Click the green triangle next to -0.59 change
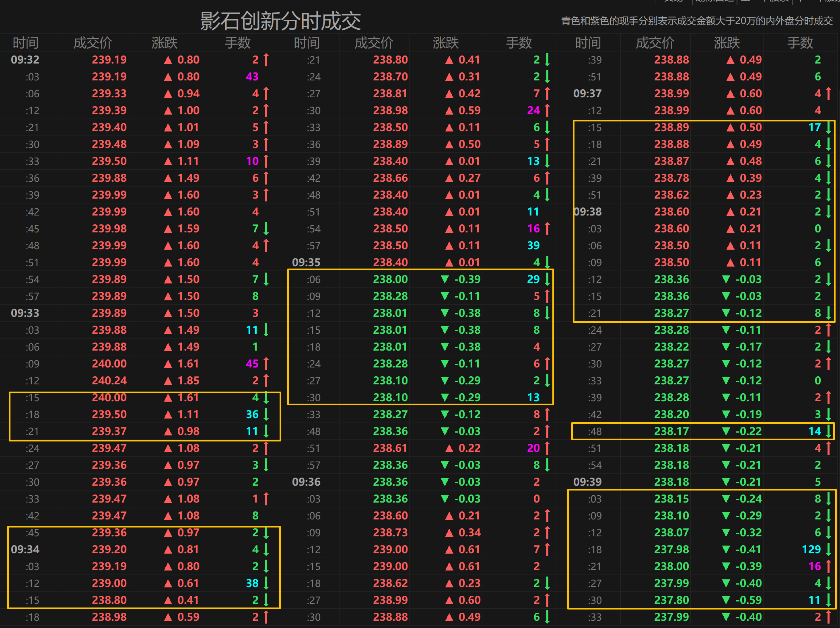Screen dimensions: 840x628 [x=726, y=600]
